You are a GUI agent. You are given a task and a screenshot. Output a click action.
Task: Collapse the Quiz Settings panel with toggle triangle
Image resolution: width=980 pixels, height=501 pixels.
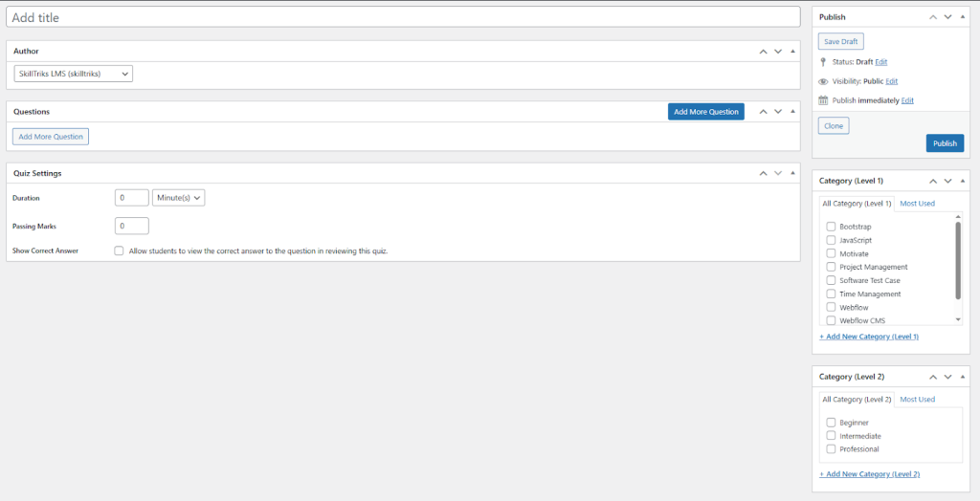click(791, 173)
